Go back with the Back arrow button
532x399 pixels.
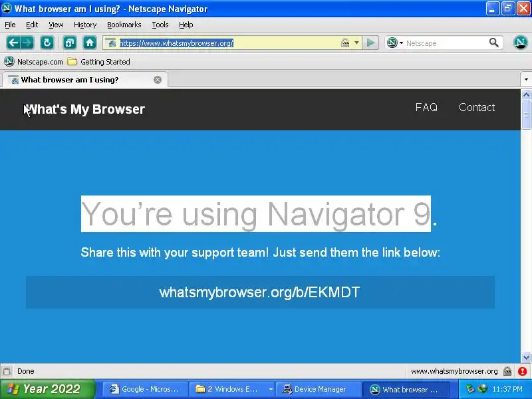tap(13, 43)
